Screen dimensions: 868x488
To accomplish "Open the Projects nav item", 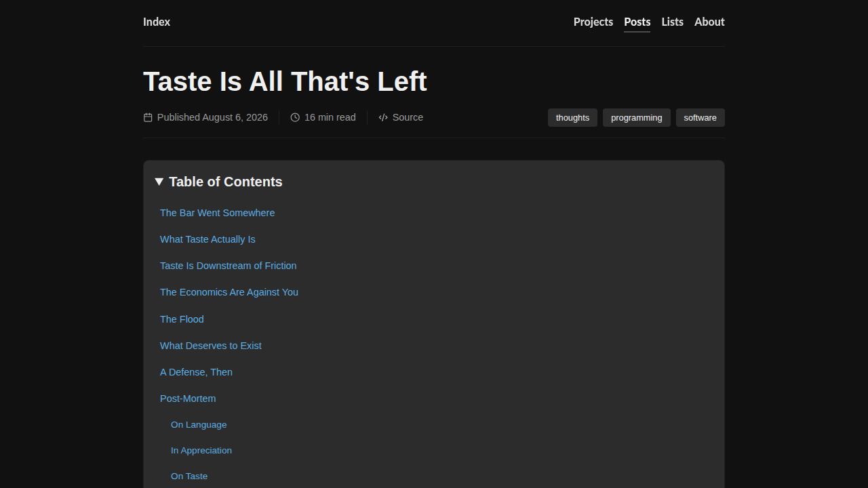I will click(x=593, y=22).
